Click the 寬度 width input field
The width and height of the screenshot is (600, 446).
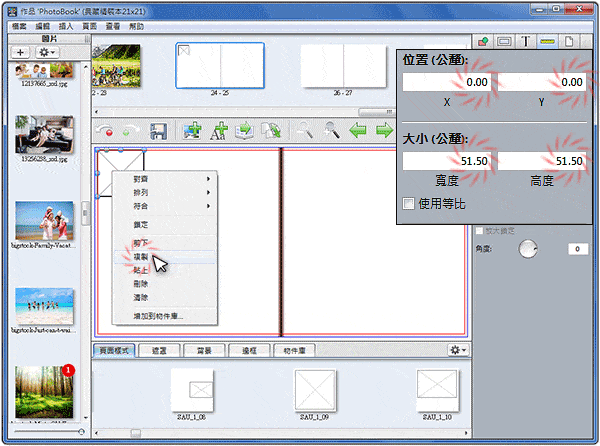point(447,161)
